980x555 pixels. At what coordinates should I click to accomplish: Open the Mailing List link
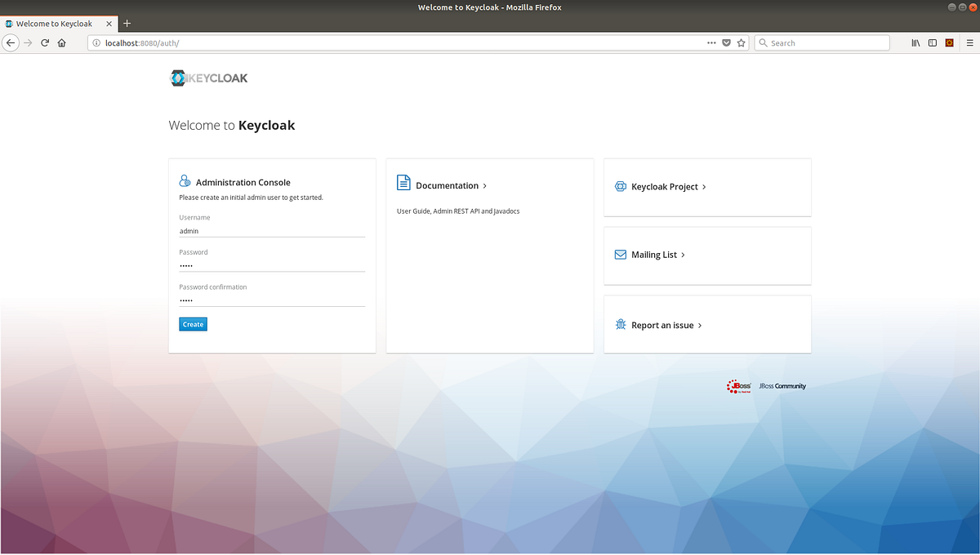pyautogui.click(x=654, y=255)
